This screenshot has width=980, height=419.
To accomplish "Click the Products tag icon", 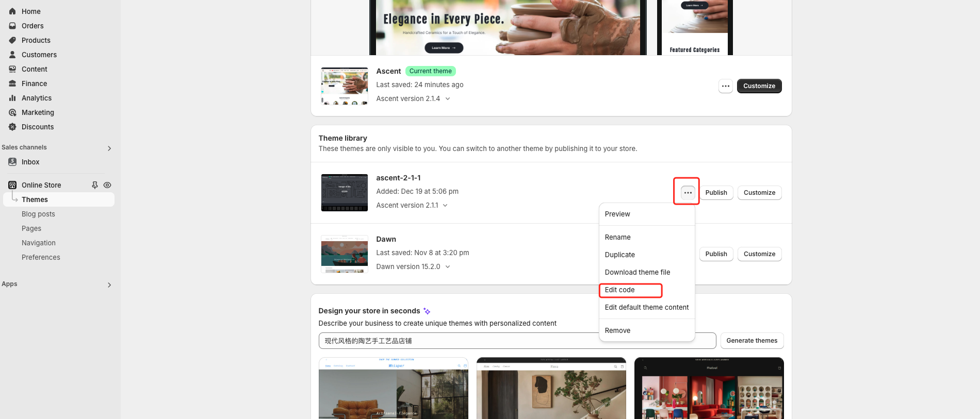I will coord(12,40).
